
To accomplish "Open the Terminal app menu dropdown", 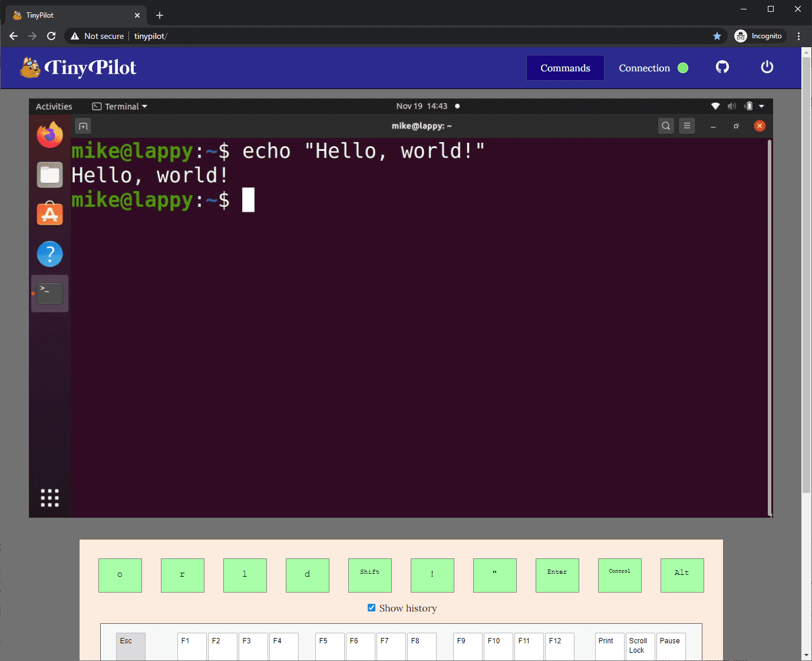I will (x=120, y=106).
